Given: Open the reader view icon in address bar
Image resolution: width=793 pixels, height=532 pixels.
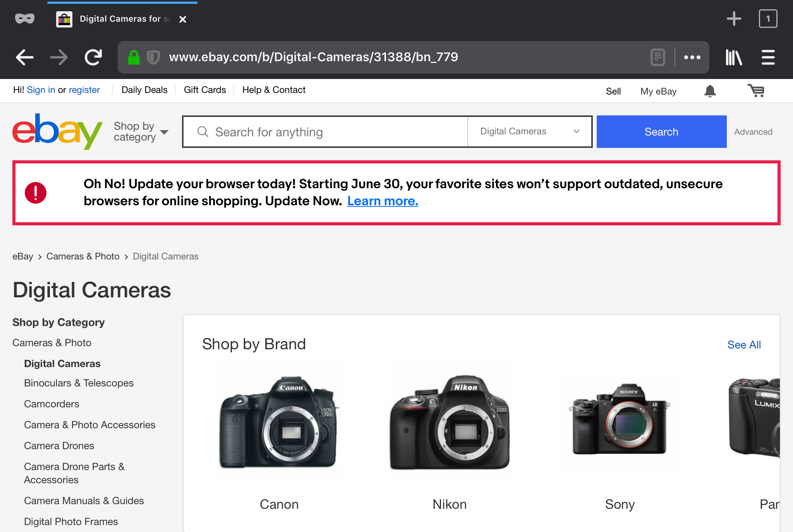Looking at the screenshot, I should 657,57.
